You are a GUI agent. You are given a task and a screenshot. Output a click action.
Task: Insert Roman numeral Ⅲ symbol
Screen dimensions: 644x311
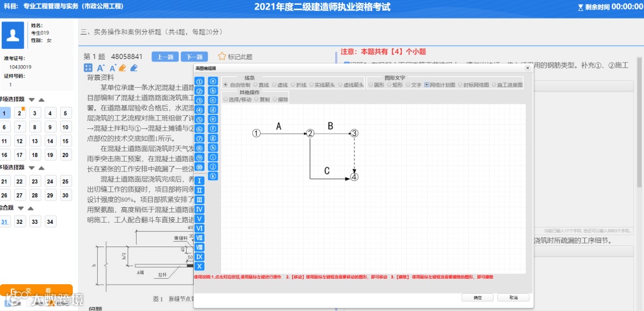pos(199,200)
